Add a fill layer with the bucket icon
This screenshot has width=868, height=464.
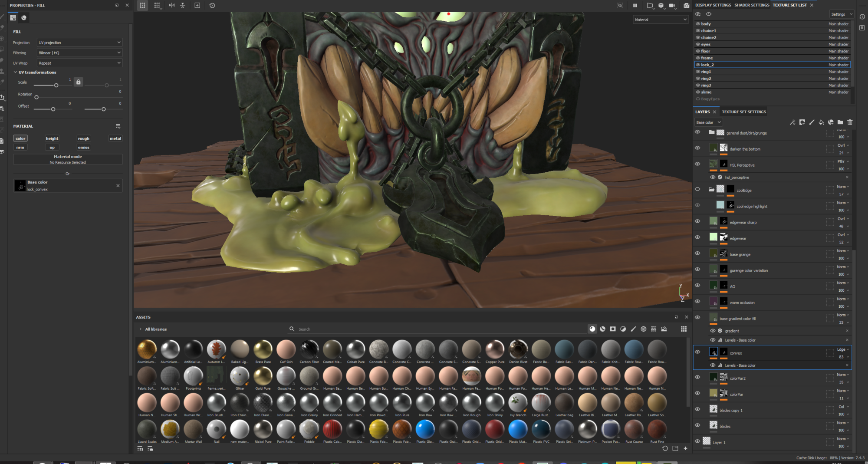[x=821, y=122]
